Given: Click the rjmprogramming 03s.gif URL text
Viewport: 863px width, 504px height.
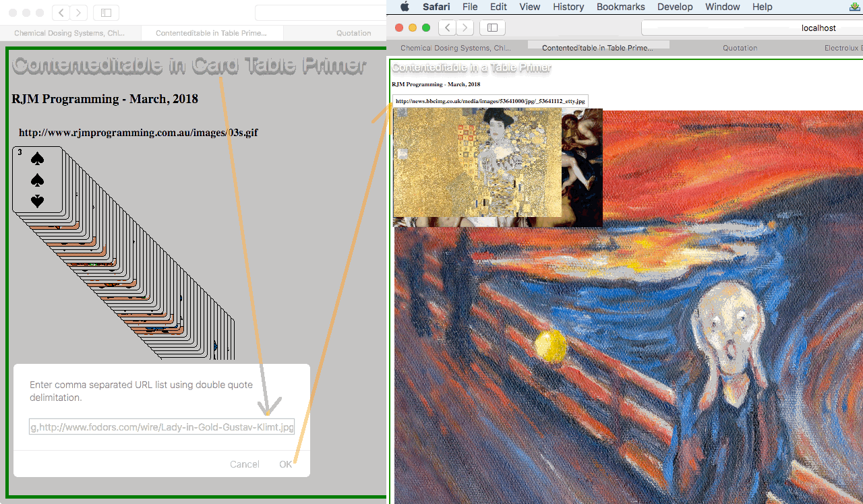Looking at the screenshot, I should coord(138,133).
